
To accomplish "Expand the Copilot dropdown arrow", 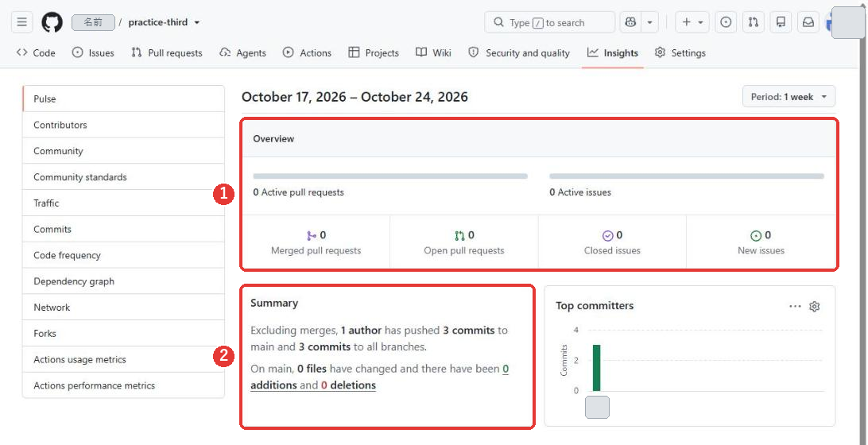I will click(649, 23).
